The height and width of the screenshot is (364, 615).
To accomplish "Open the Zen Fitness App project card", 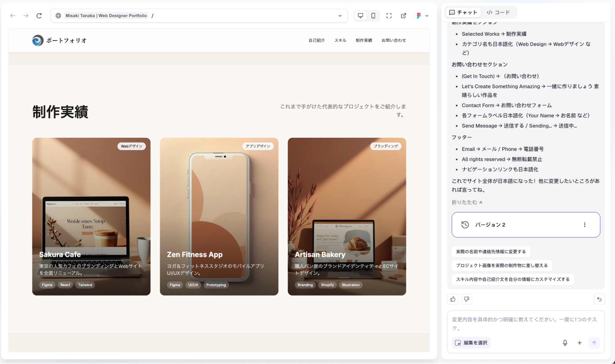I will click(219, 216).
